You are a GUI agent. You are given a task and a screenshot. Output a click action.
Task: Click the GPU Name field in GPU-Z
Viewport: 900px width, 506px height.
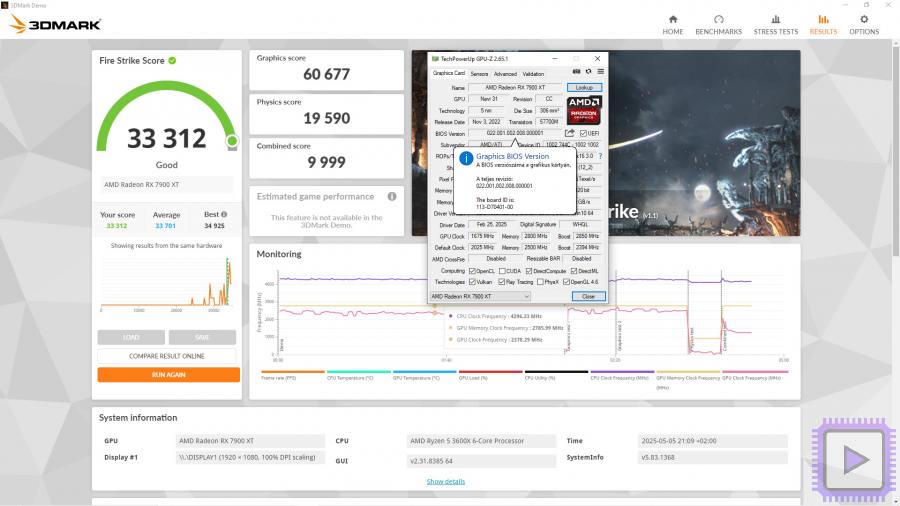515,88
